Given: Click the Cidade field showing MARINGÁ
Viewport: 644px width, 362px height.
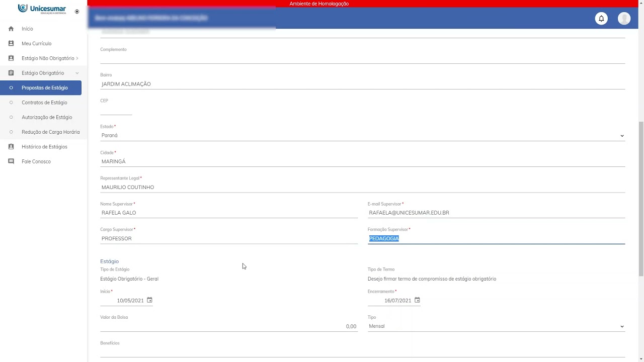Looking at the screenshot, I should (362, 161).
